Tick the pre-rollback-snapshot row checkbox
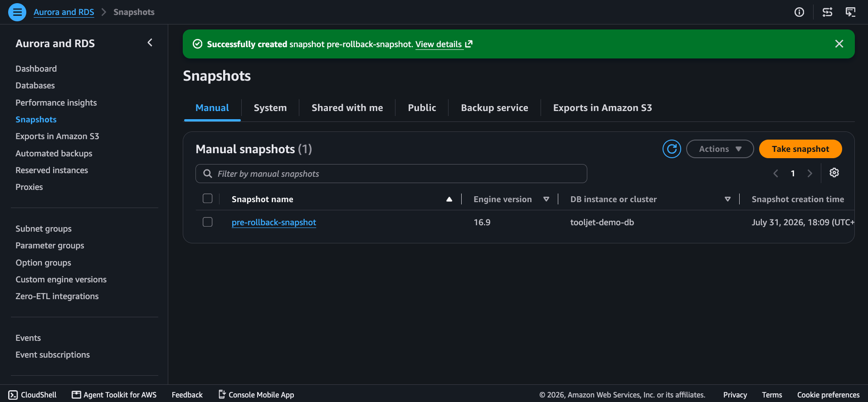Viewport: 868px width, 402px height. pyautogui.click(x=207, y=222)
